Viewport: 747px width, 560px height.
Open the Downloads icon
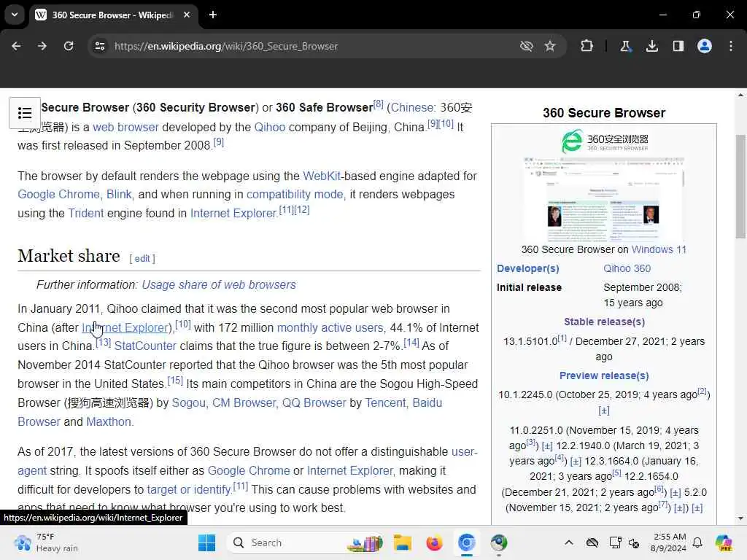pos(652,46)
